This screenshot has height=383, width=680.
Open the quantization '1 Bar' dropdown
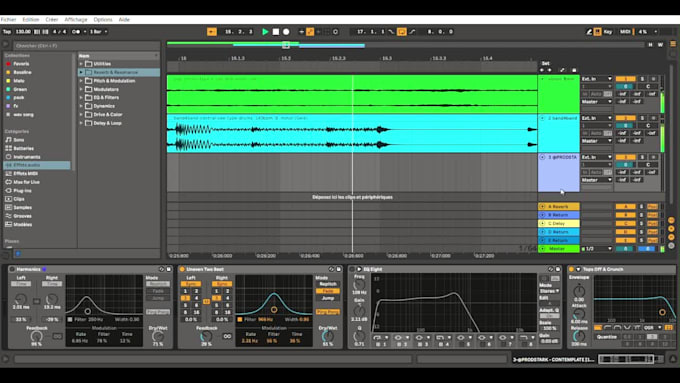[x=98, y=32]
